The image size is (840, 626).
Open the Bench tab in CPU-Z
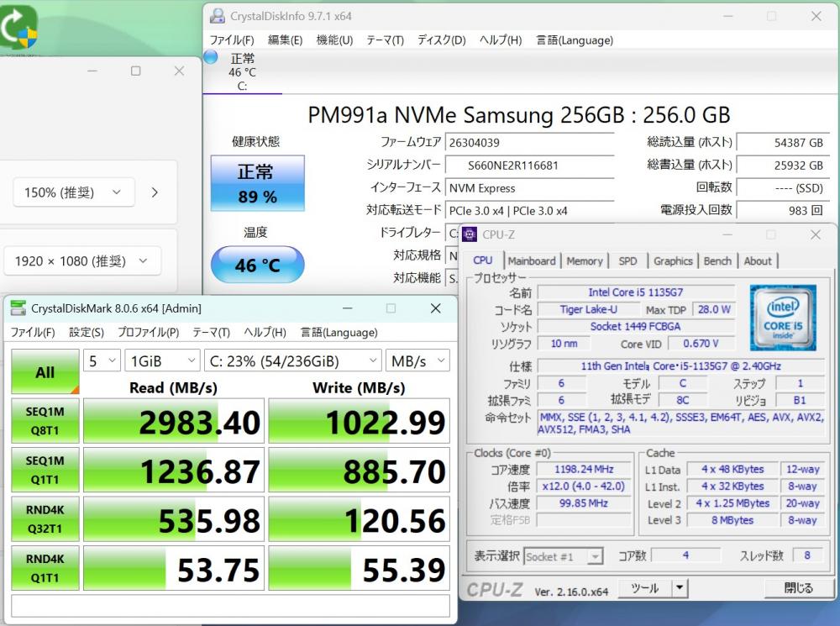pyautogui.click(x=717, y=261)
